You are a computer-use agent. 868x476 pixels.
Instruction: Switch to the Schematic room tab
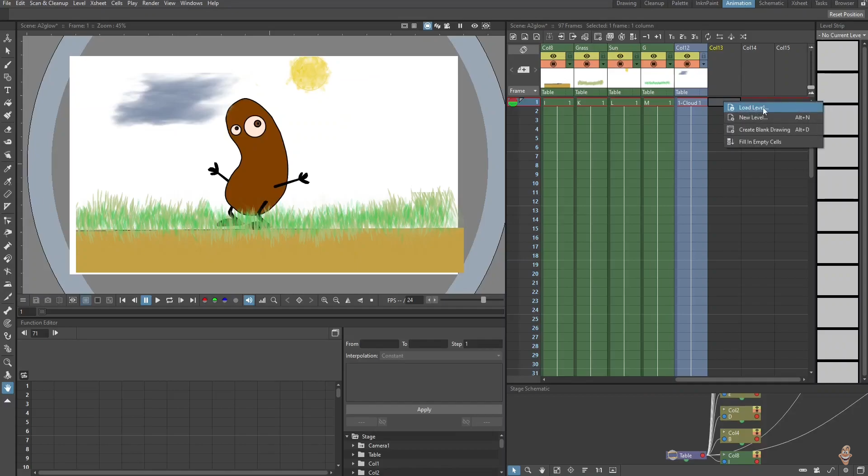coord(771,3)
